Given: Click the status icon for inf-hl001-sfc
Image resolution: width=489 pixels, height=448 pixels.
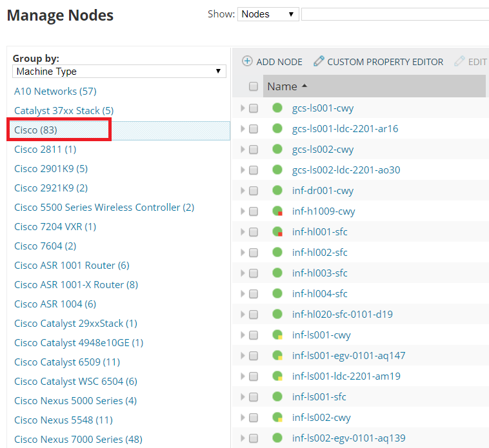Looking at the screenshot, I should pos(277,232).
